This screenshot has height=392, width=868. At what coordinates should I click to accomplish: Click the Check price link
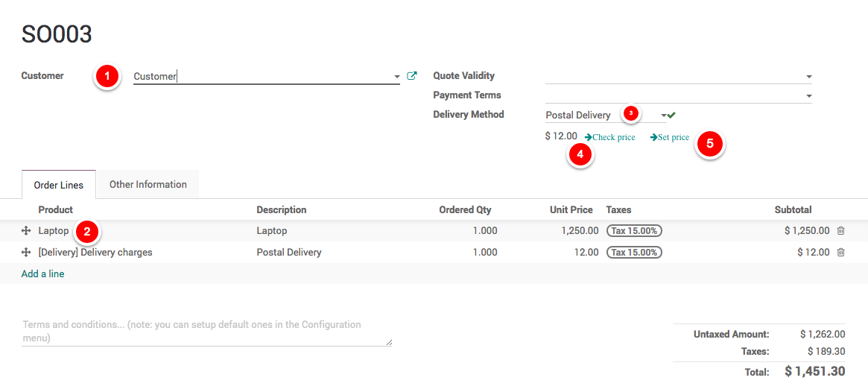pyautogui.click(x=610, y=137)
